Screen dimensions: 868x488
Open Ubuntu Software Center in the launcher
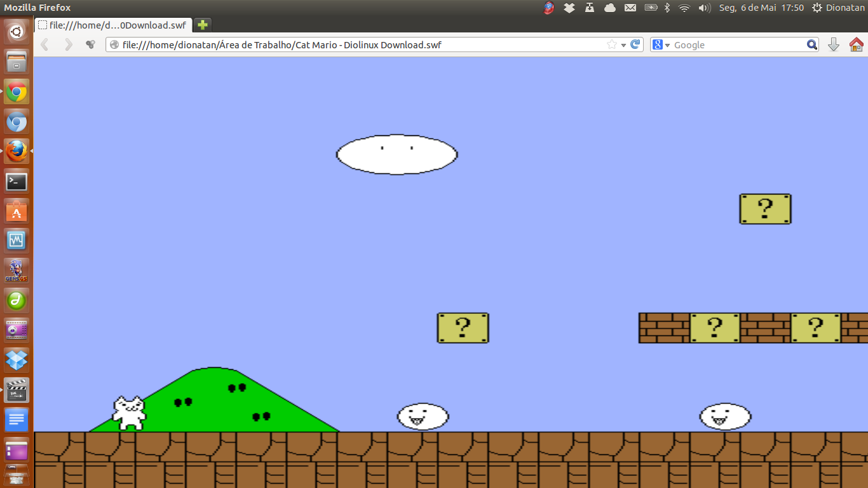point(17,212)
